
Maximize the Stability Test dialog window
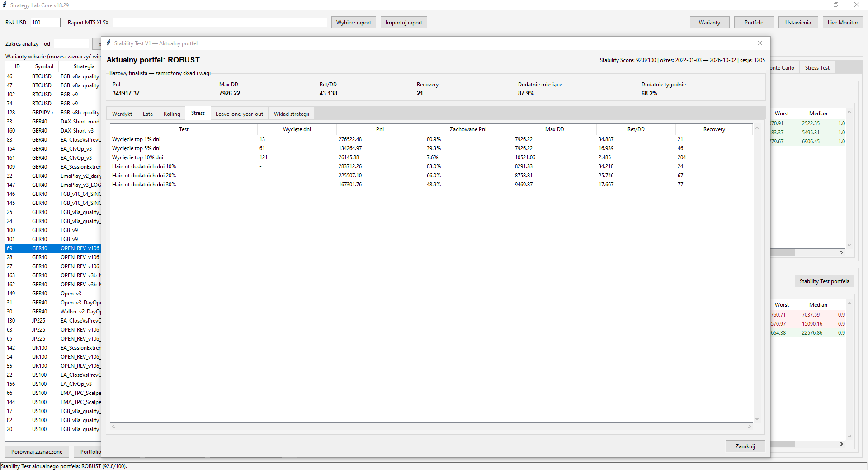pos(739,43)
